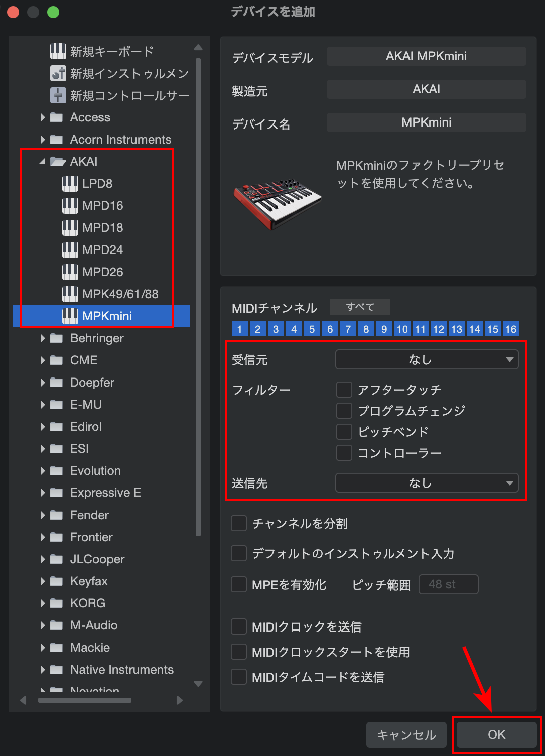Screen dimensions: 545x756
Task: Click the MPD16 keyboard icon
Action: pyautogui.click(x=70, y=206)
